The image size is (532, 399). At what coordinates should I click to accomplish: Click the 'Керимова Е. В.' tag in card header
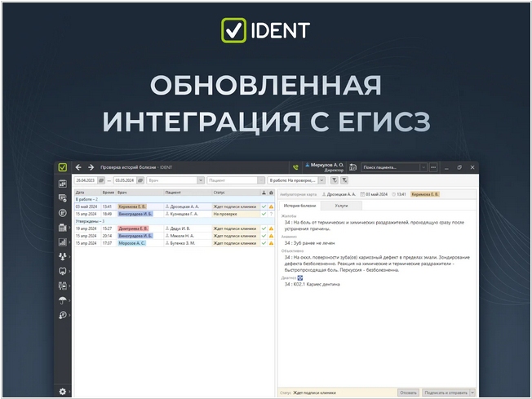click(425, 194)
